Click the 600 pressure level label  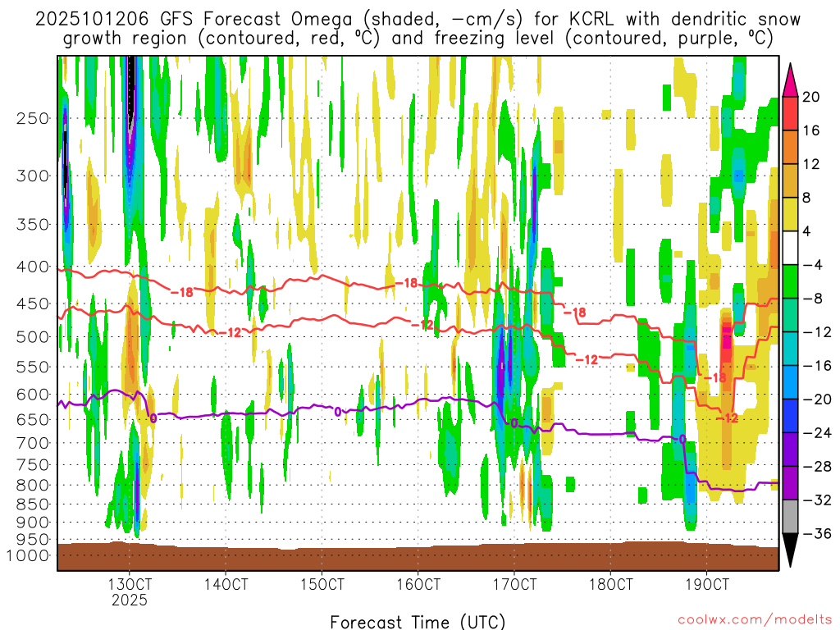[33, 395]
